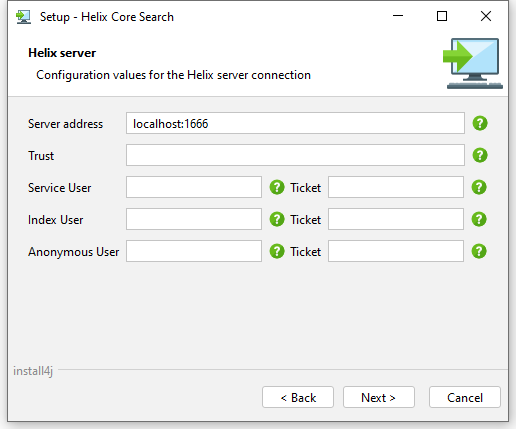Viewport: 516px width, 429px height.
Task: Click the 'Helix server' heading
Action: pyautogui.click(x=62, y=53)
